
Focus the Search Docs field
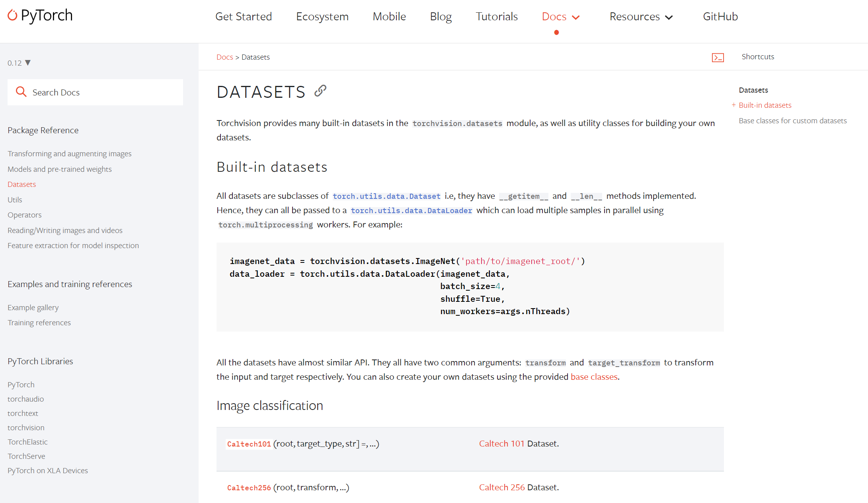point(96,92)
